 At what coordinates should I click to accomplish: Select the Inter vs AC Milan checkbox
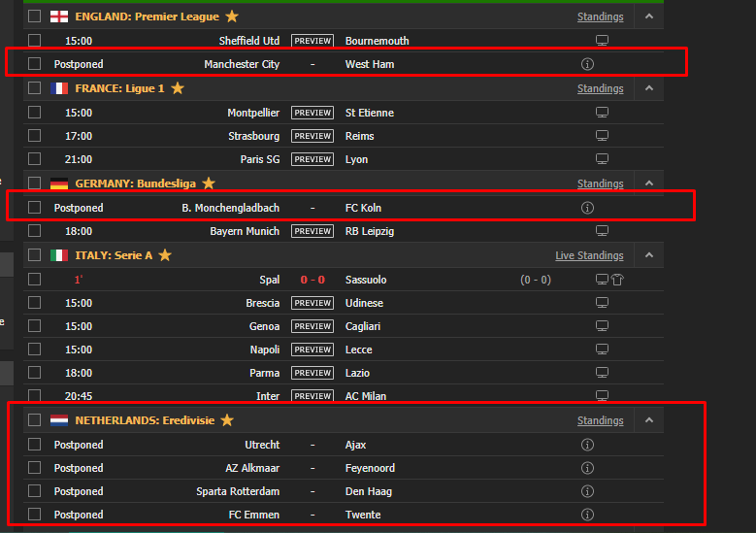pyautogui.click(x=35, y=395)
